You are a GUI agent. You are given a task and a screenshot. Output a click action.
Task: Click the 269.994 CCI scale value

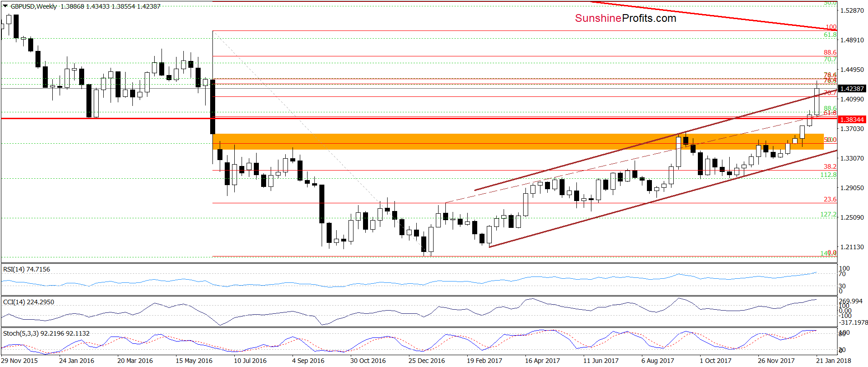coord(851,301)
